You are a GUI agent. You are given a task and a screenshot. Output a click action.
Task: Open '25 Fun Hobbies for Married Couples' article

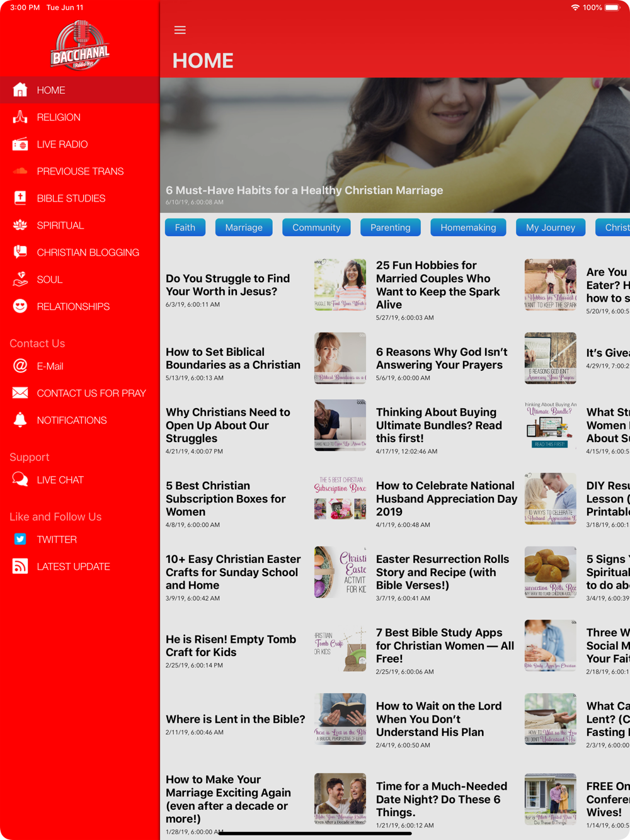coord(438,285)
